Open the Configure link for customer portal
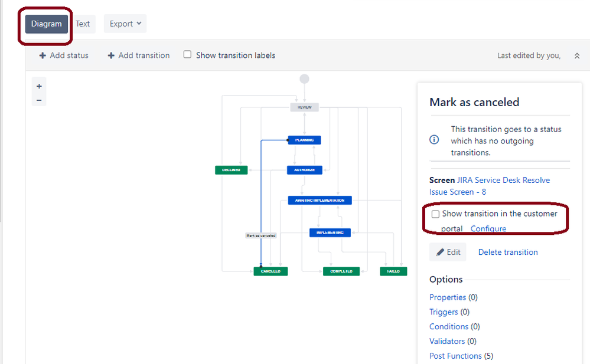This screenshot has height=364, width=590. 488,229
